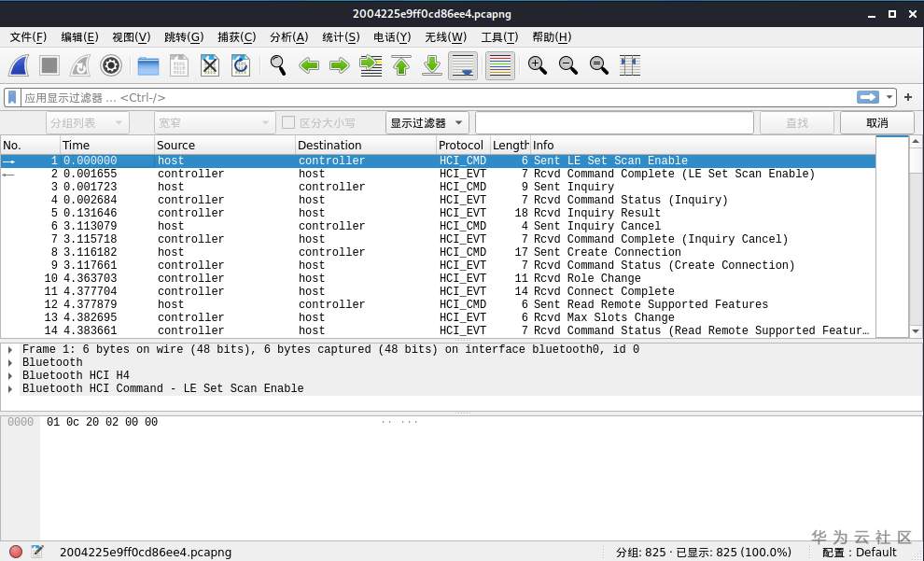Click the 配置: Default profile status entry

pyautogui.click(x=859, y=553)
